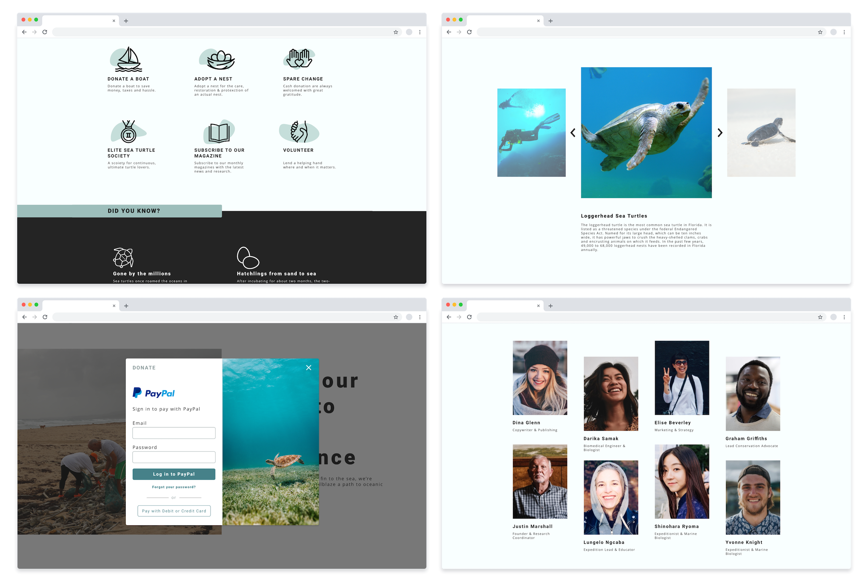Click the Email input field
The width and height of the screenshot is (868, 588).
(174, 433)
